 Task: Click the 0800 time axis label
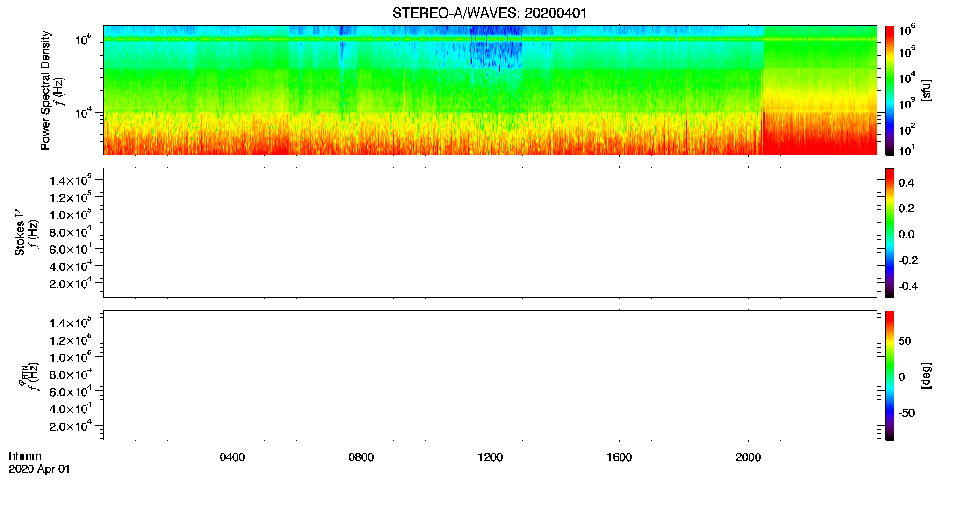coord(361,457)
